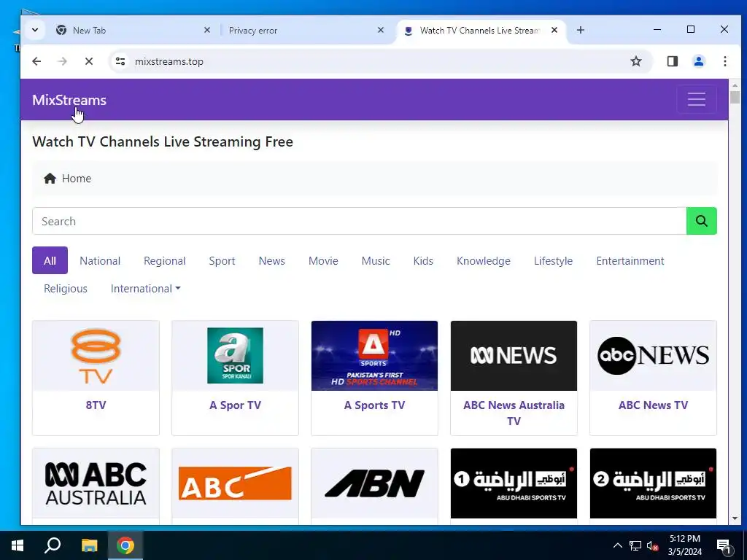Select the Entertainment category
Viewport: 747px width, 560px height.
(630, 260)
